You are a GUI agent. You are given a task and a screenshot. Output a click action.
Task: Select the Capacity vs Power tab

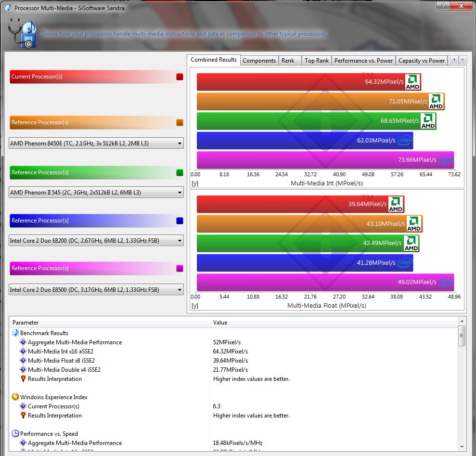(x=422, y=61)
